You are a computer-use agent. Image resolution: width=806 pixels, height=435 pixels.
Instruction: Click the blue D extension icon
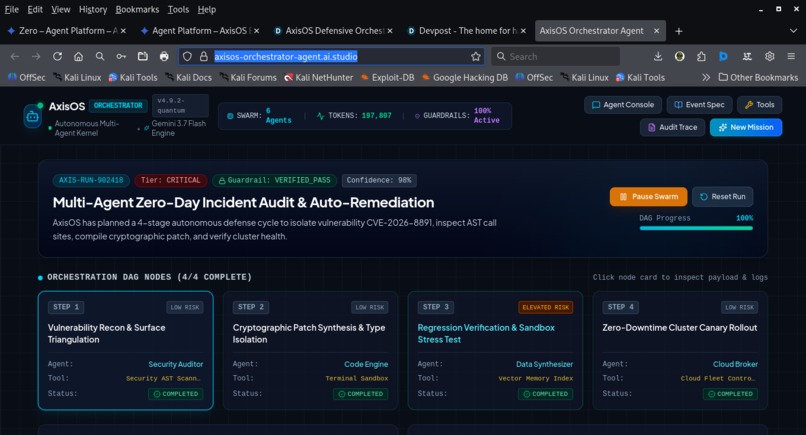point(723,57)
